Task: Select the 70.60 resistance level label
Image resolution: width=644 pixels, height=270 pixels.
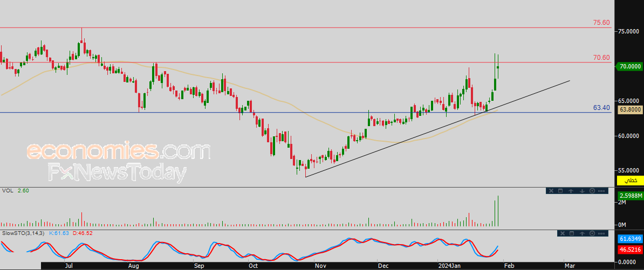Action: point(601,58)
